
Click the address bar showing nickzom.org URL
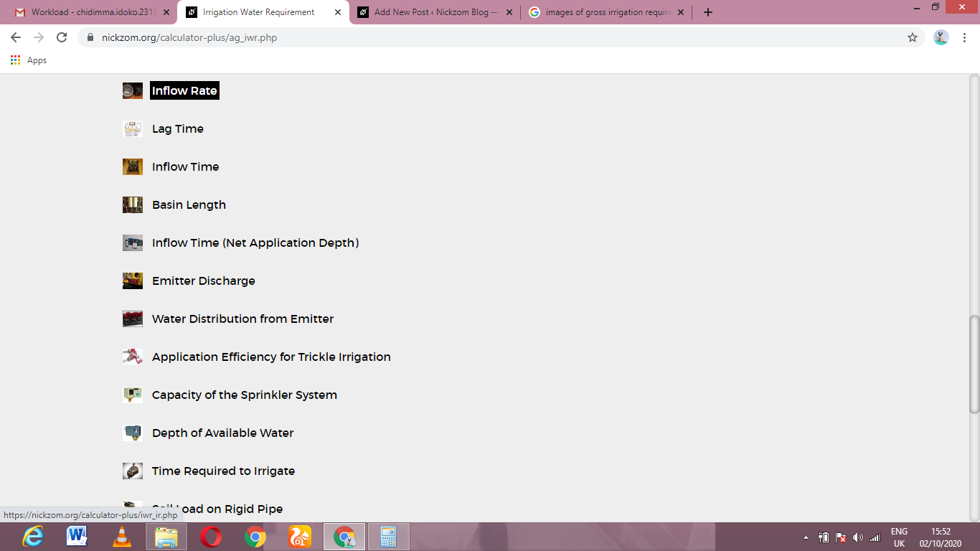coord(495,37)
